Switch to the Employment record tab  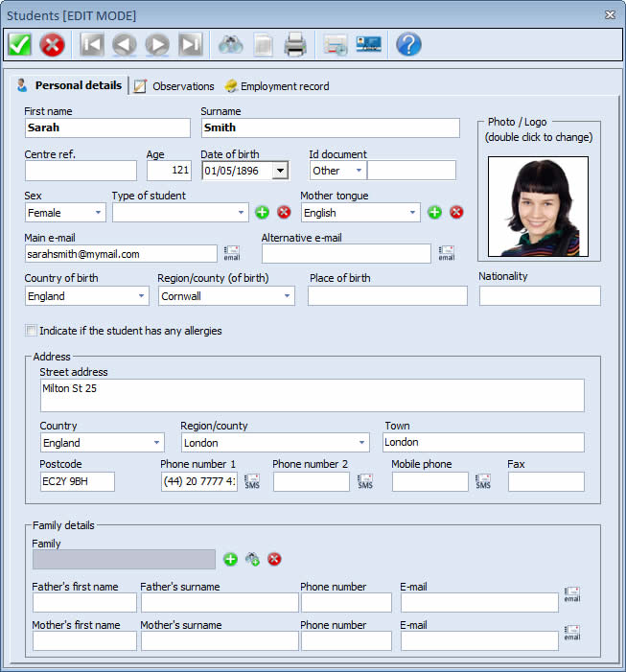[x=277, y=86]
